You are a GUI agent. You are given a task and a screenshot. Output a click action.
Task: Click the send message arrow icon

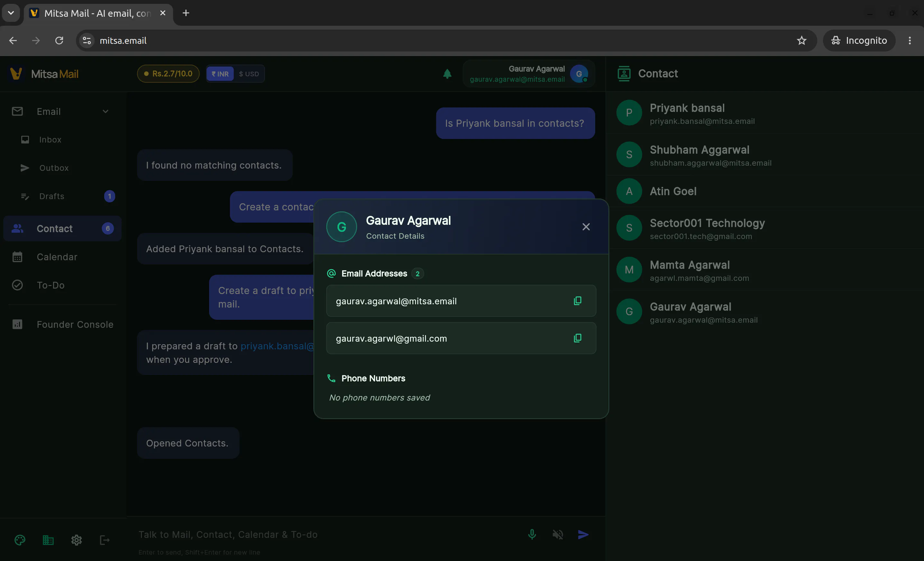pyautogui.click(x=583, y=534)
